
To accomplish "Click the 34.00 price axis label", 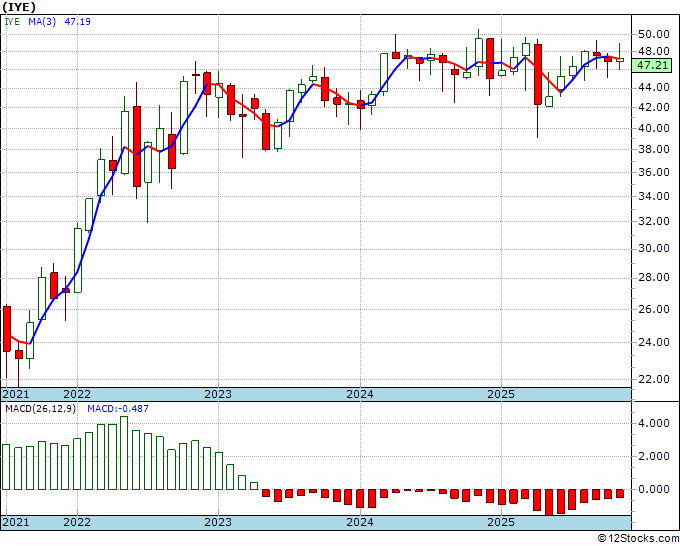I will click(653, 196).
